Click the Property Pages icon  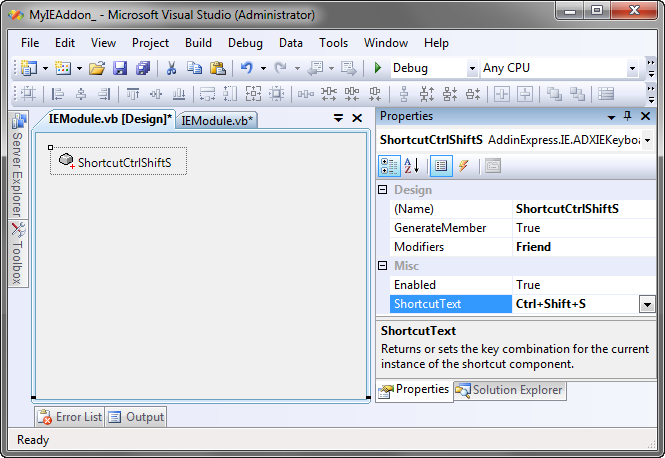(493, 166)
